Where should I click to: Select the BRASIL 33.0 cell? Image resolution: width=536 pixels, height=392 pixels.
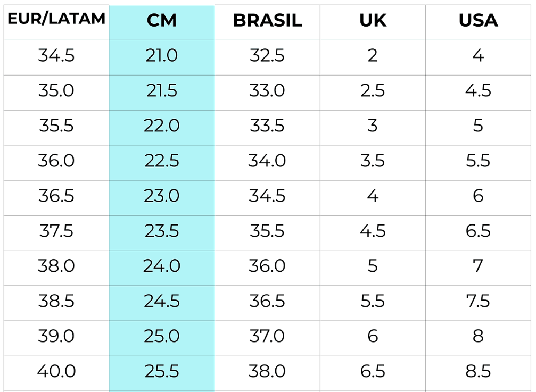(x=267, y=90)
